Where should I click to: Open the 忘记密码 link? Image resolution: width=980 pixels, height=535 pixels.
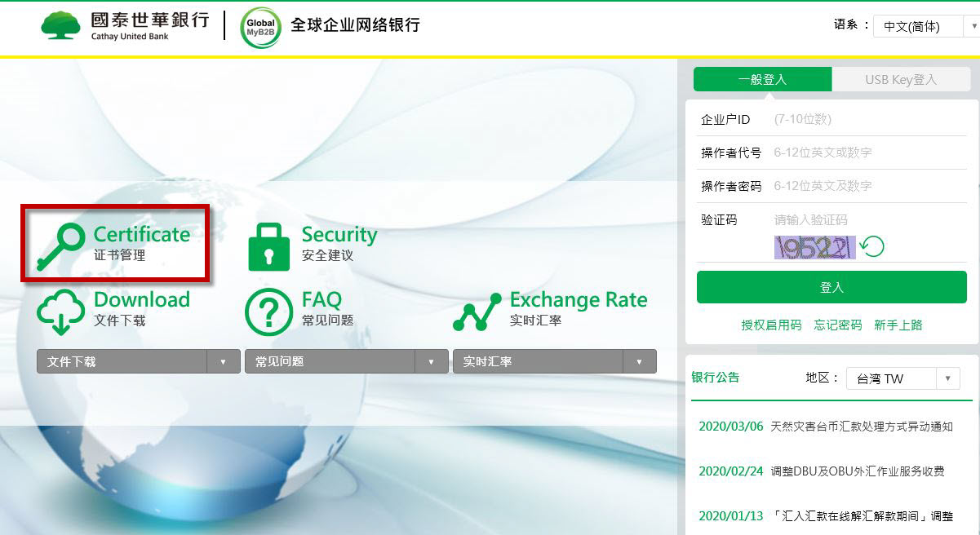[837, 325]
